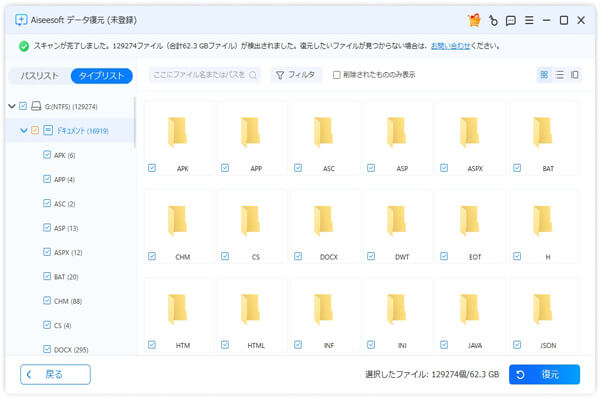The width and height of the screenshot is (600, 398).
Task: Open the JSON folder icon
Action: click(x=543, y=309)
